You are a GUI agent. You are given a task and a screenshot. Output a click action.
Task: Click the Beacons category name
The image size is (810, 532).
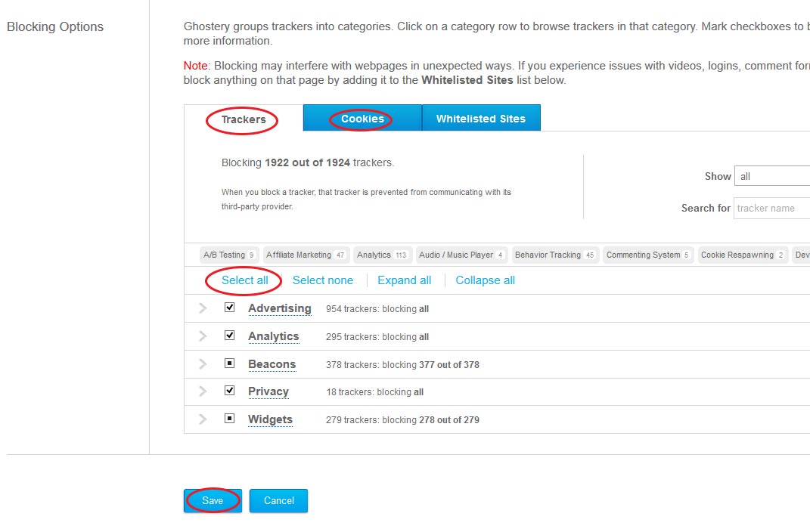tap(272, 363)
